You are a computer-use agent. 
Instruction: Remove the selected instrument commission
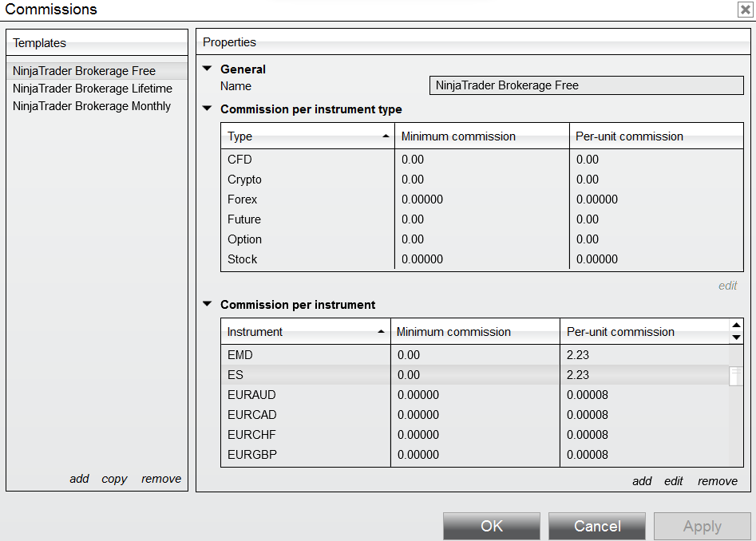pyautogui.click(x=718, y=481)
